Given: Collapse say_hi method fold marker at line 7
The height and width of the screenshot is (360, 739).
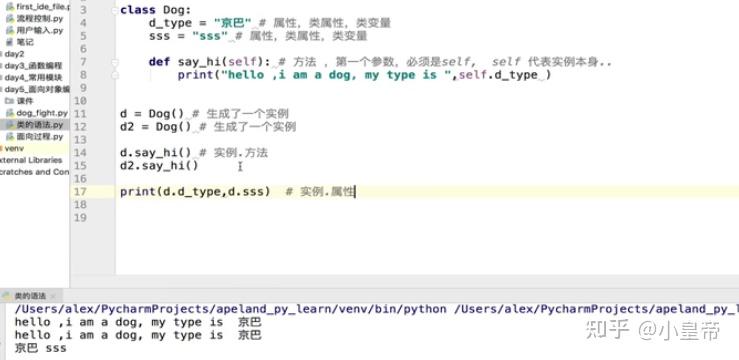Looking at the screenshot, I should 115,62.
